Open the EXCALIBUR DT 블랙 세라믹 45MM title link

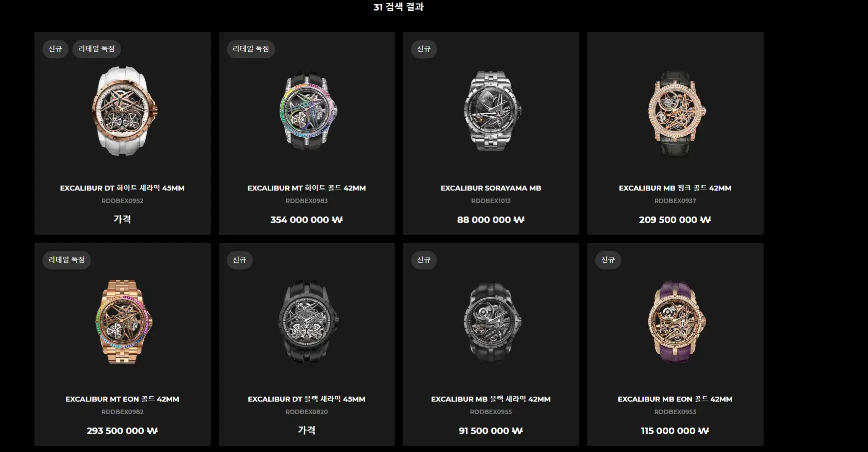(x=307, y=399)
